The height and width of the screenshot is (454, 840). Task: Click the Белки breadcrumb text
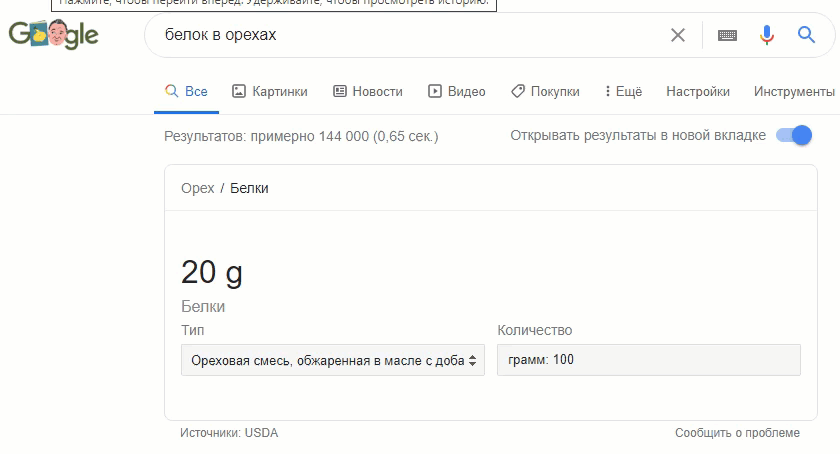click(x=249, y=188)
